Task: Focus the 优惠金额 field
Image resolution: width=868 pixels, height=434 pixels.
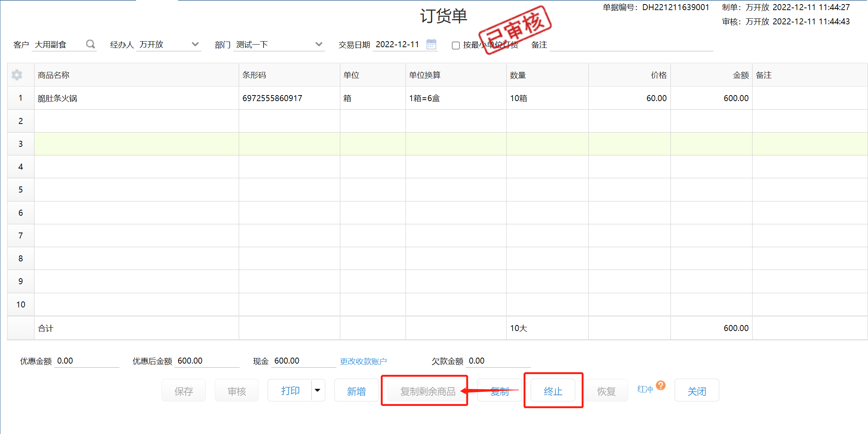Action: click(x=87, y=361)
